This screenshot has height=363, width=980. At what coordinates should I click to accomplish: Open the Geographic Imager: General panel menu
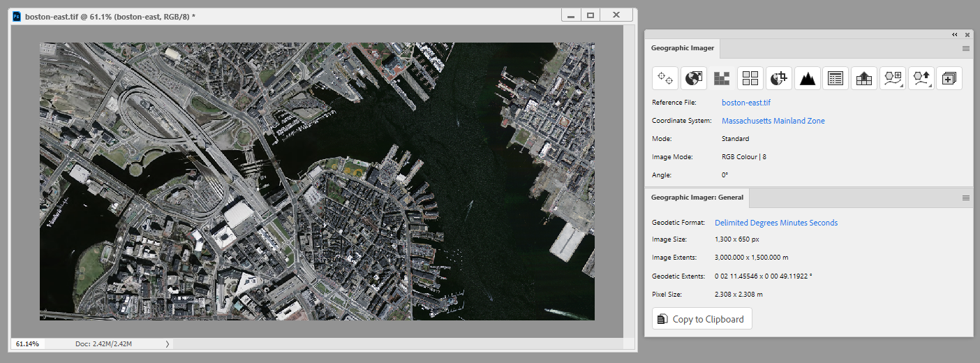click(966, 198)
